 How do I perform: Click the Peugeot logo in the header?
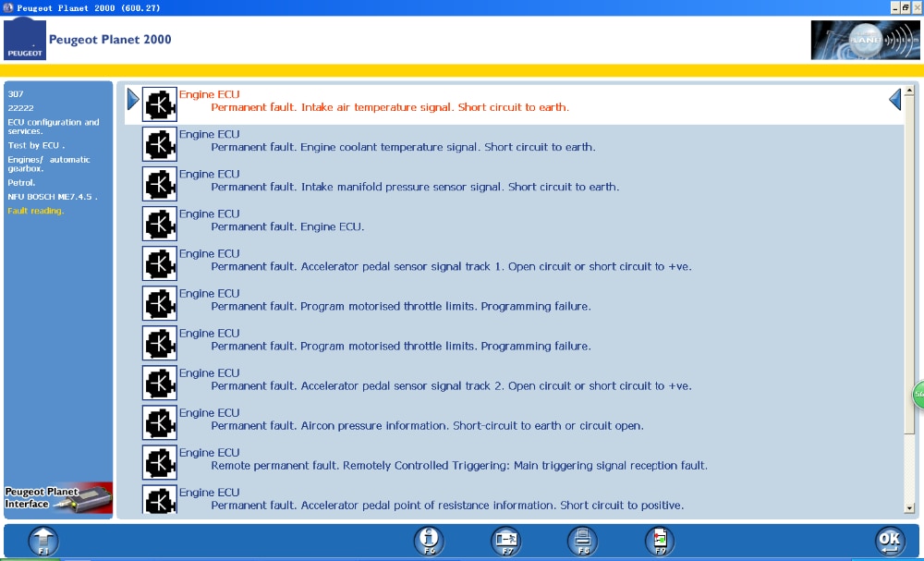[x=25, y=39]
